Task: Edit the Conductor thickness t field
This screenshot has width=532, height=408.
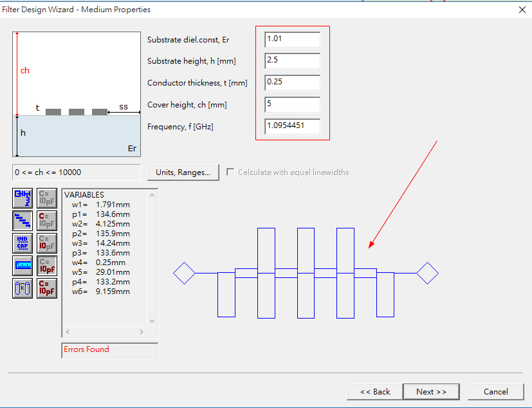Action: click(292, 82)
